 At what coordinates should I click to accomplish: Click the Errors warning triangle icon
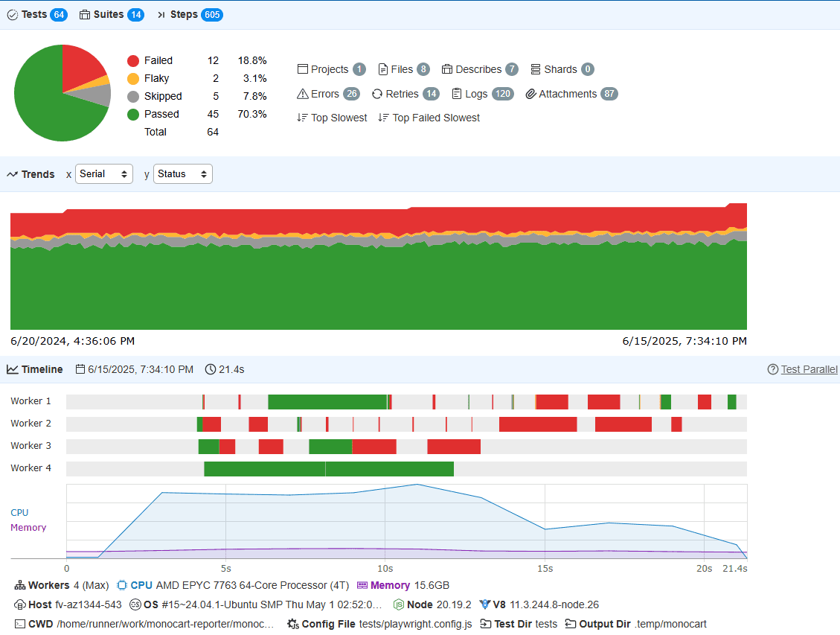point(302,94)
